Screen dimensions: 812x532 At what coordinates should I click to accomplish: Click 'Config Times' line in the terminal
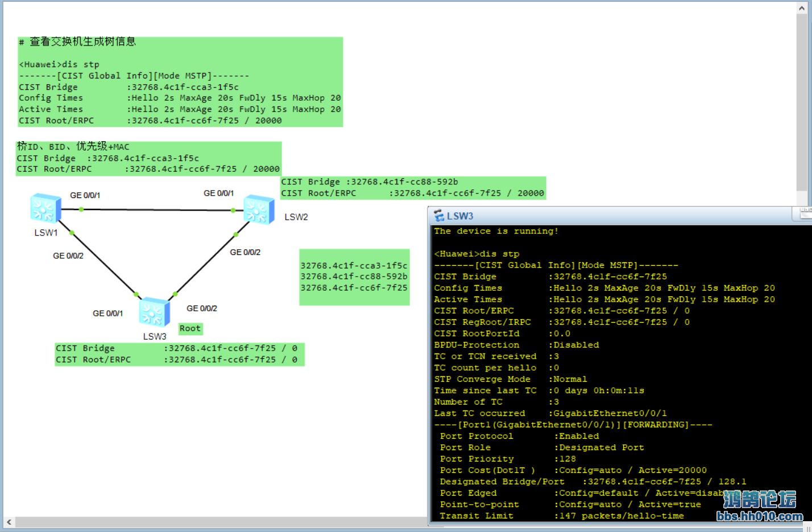[x=604, y=288]
